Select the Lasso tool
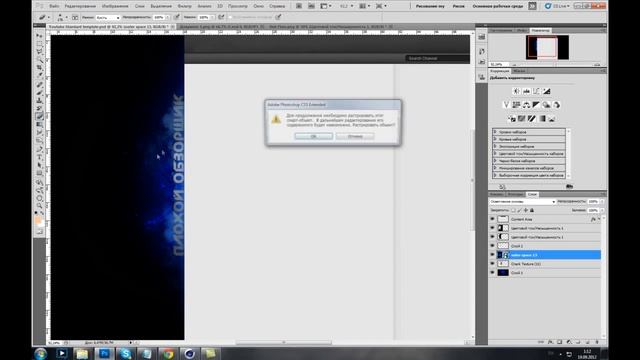 click(x=40, y=52)
